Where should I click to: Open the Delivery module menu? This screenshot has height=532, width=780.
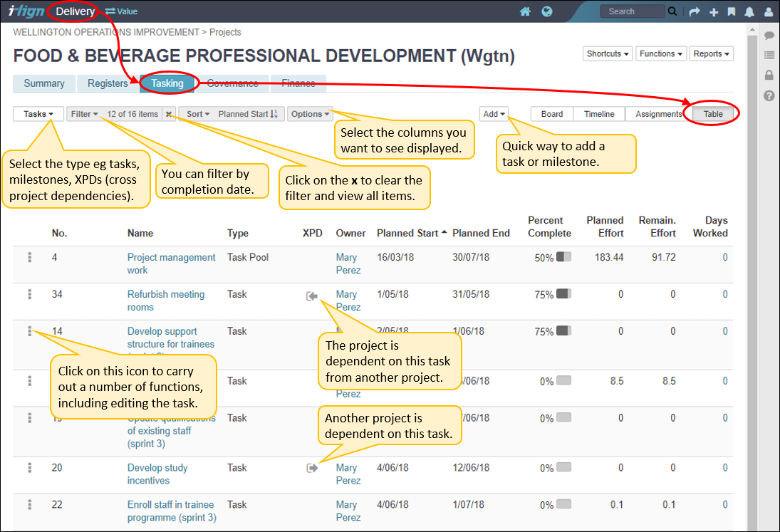[x=75, y=11]
